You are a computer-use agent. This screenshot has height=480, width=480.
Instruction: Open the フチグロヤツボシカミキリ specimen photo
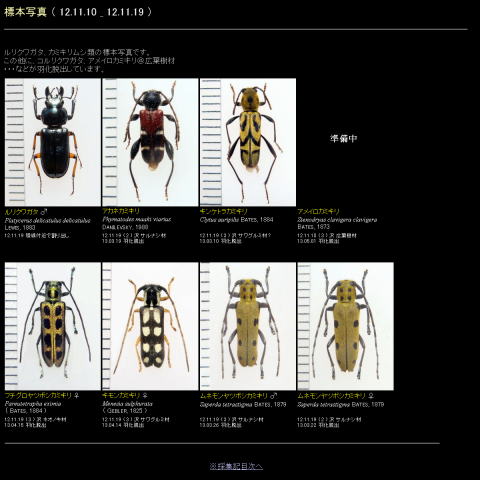click(53, 326)
